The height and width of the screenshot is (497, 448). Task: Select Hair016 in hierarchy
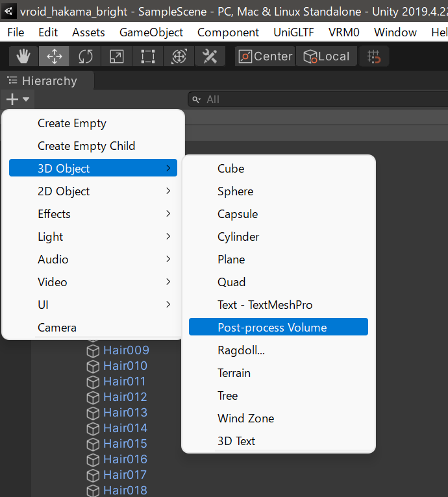point(125,459)
